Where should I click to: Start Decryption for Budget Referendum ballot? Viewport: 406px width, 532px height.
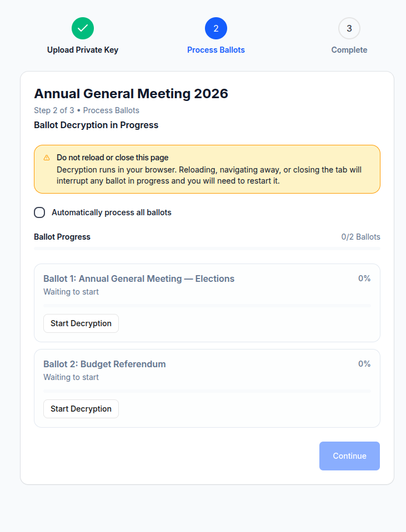click(81, 409)
